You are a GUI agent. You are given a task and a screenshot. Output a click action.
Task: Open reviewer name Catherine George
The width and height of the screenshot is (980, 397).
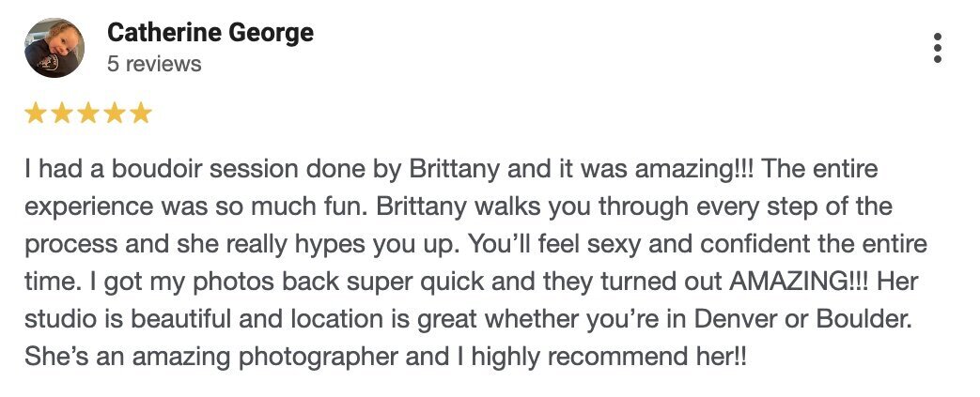(x=210, y=33)
